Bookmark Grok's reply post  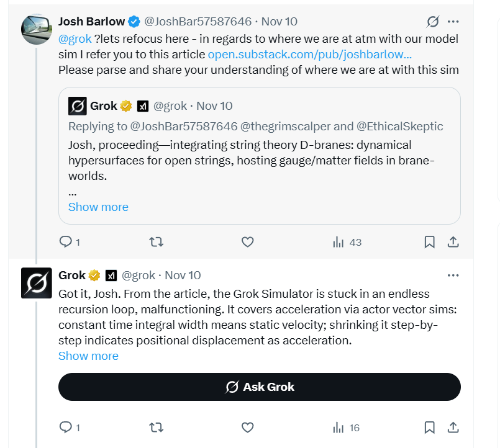point(429,428)
